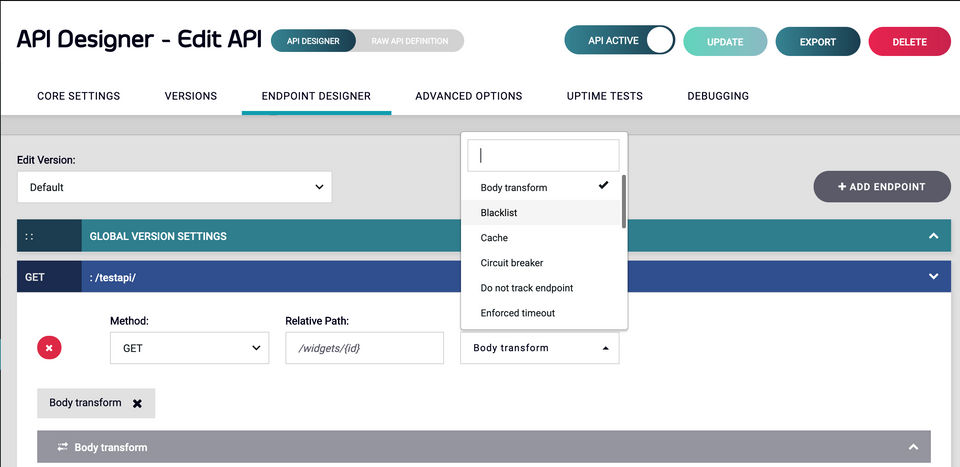Click the drag handle on Global Version Settings
This screenshot has width=960, height=467.
pos(30,236)
